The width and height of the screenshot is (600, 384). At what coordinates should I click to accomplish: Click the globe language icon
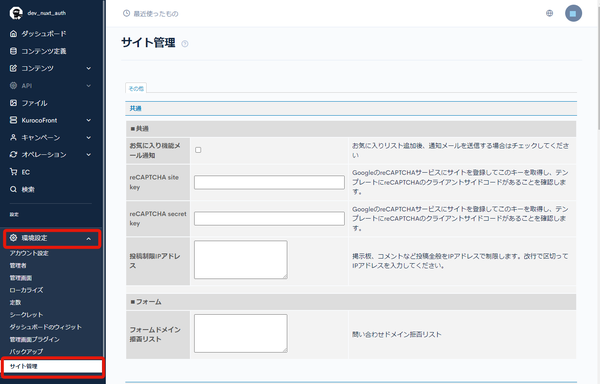click(x=549, y=13)
